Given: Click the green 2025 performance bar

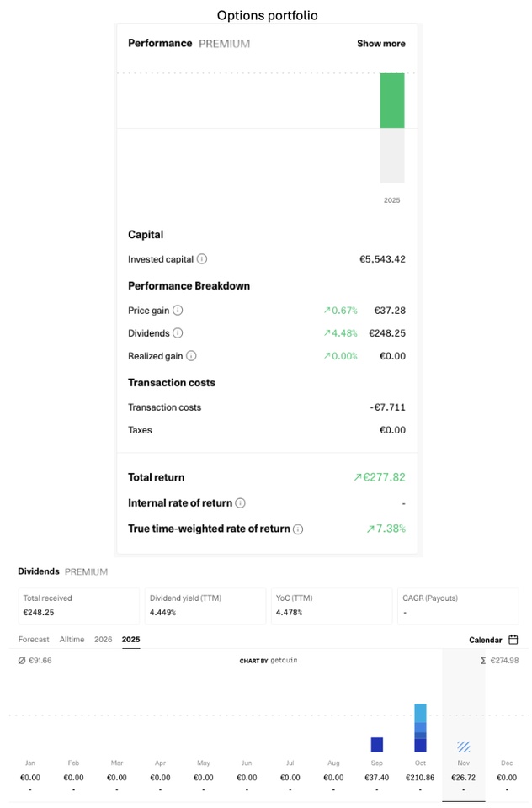Looking at the screenshot, I should (x=392, y=101).
